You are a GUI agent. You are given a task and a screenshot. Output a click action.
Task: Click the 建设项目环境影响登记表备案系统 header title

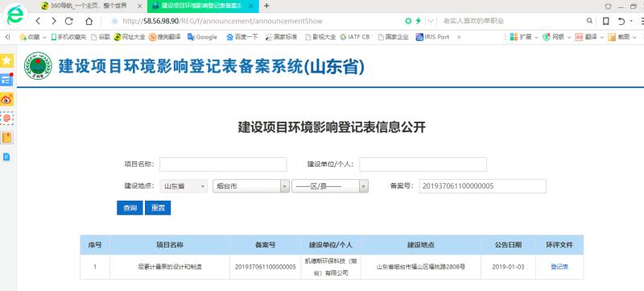(x=211, y=67)
